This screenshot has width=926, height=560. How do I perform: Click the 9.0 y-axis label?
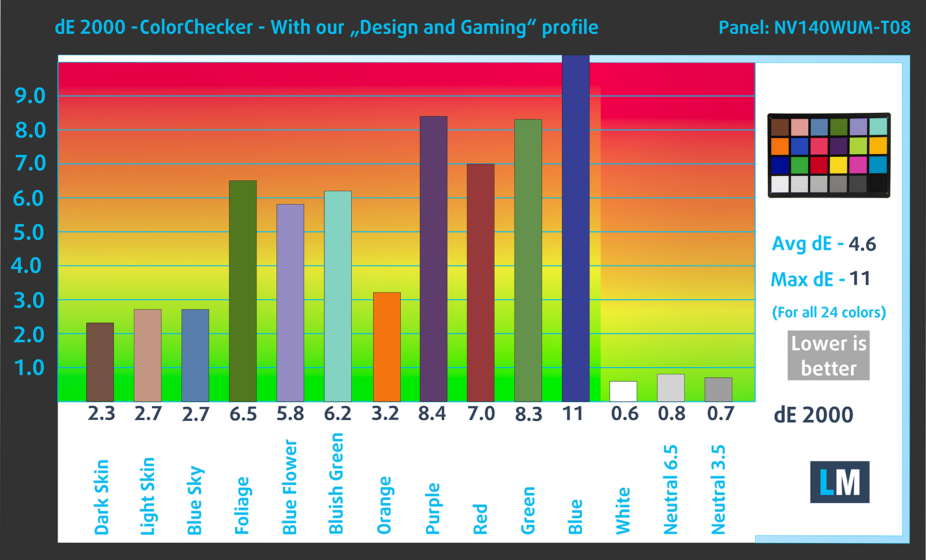[x=30, y=96]
